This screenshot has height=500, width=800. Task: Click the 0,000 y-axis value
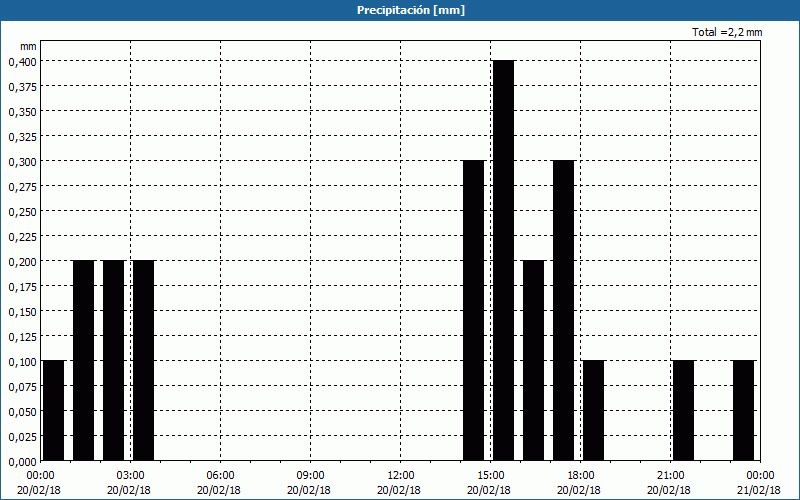pyautogui.click(x=22, y=462)
